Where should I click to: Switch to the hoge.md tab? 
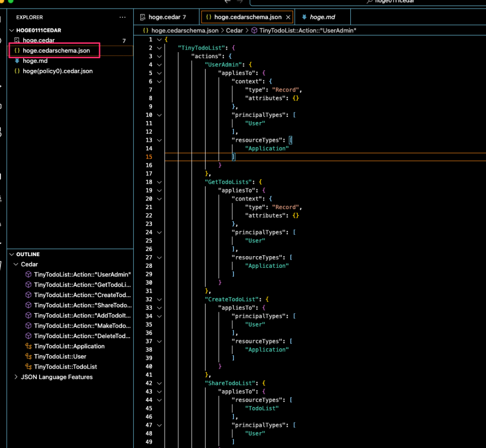pos(323,16)
